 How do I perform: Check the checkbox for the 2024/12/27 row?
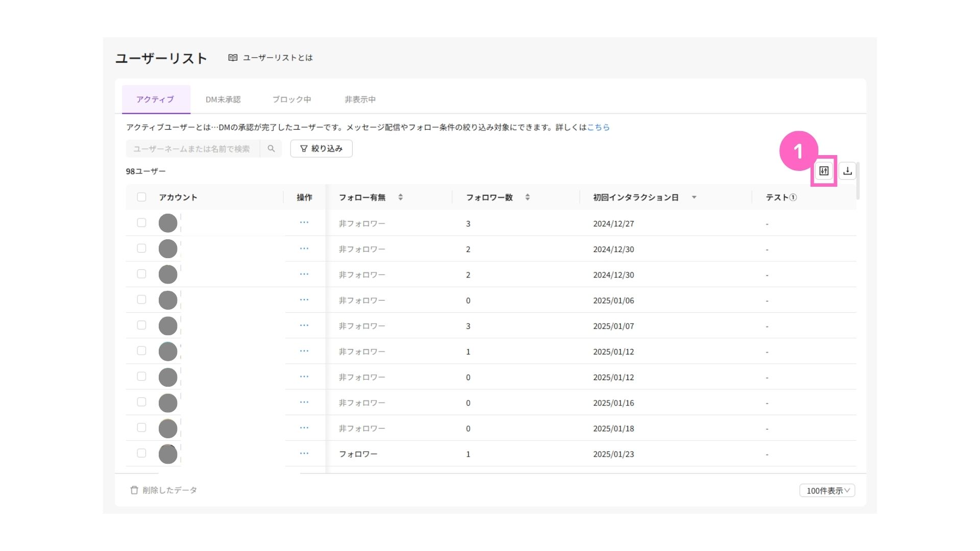[x=141, y=222]
